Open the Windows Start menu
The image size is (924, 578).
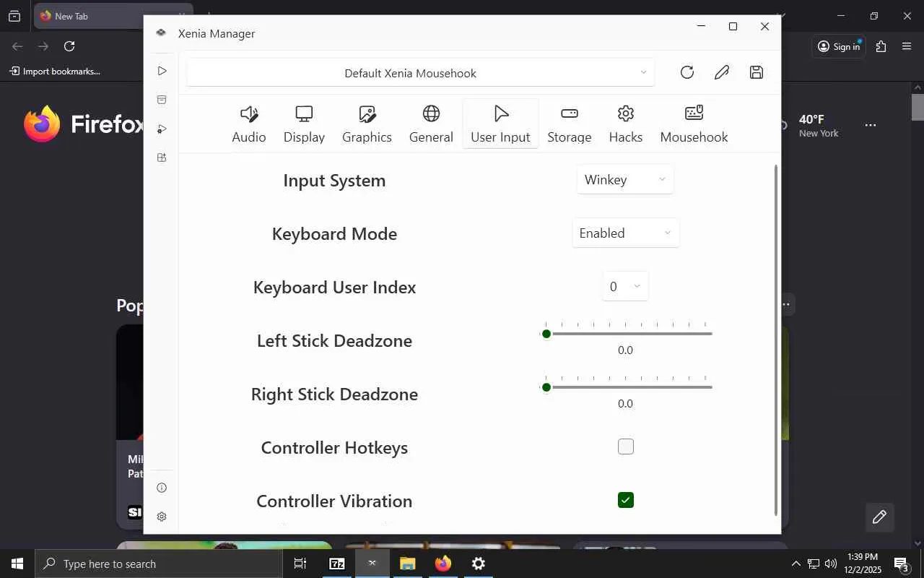pyautogui.click(x=17, y=564)
